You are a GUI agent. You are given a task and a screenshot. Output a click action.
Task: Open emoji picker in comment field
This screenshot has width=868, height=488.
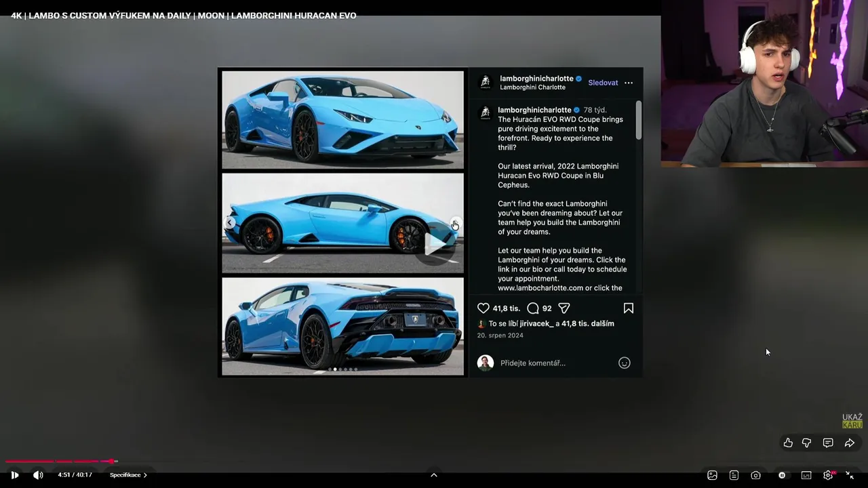point(625,363)
